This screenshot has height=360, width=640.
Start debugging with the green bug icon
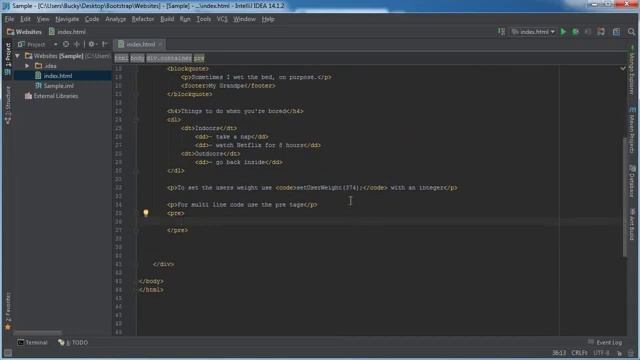[576, 31]
